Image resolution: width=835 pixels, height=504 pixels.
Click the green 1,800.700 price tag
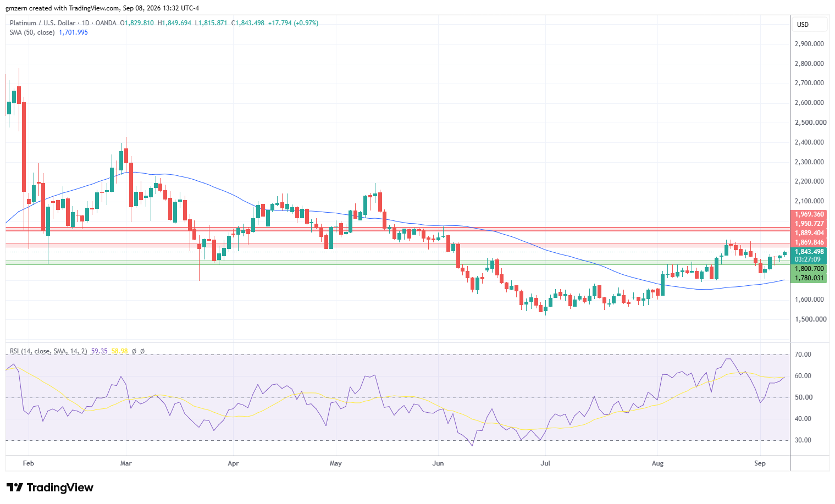[x=809, y=269]
